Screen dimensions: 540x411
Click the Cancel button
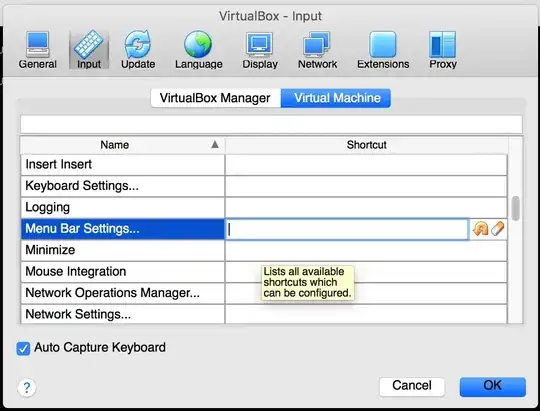click(412, 387)
